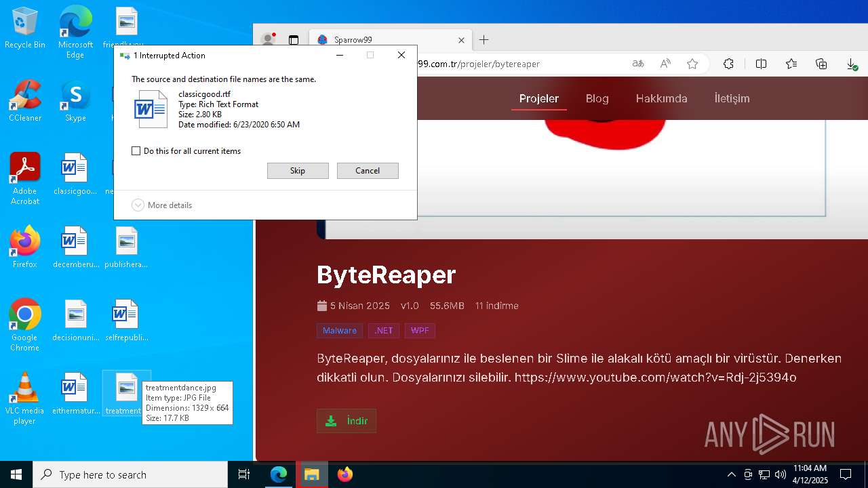The image size is (868, 488).
Task: Open the volume control in system tray
Action: [781, 474]
